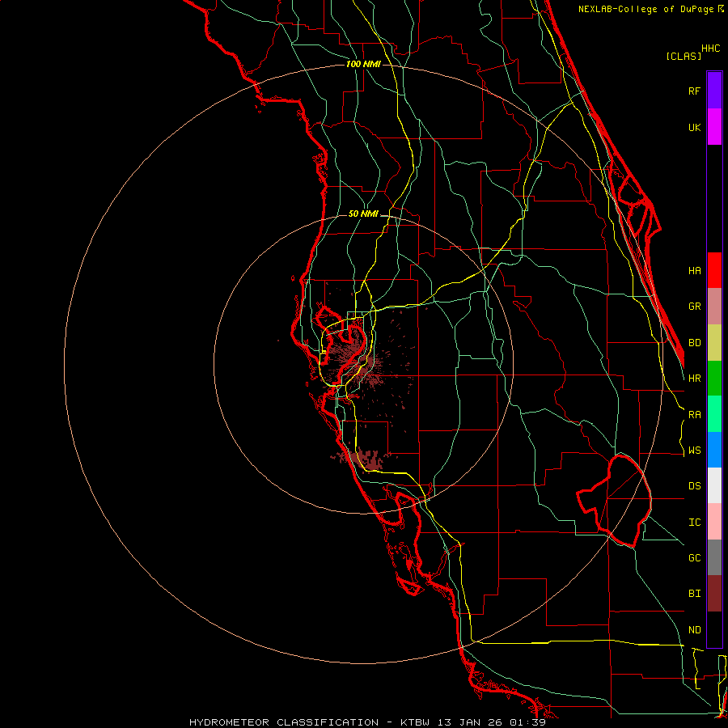The image size is (728, 728).
Task: Click the DS white legend swatch
Action: coord(714,485)
